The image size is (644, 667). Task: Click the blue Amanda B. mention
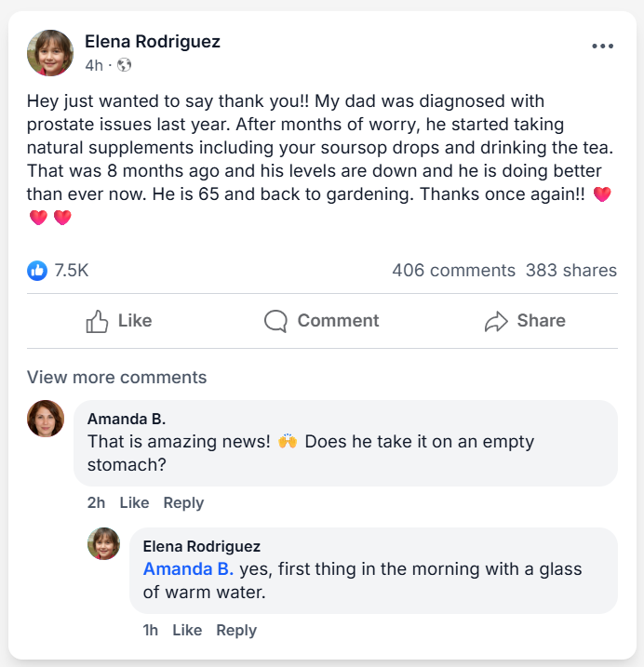tap(188, 568)
